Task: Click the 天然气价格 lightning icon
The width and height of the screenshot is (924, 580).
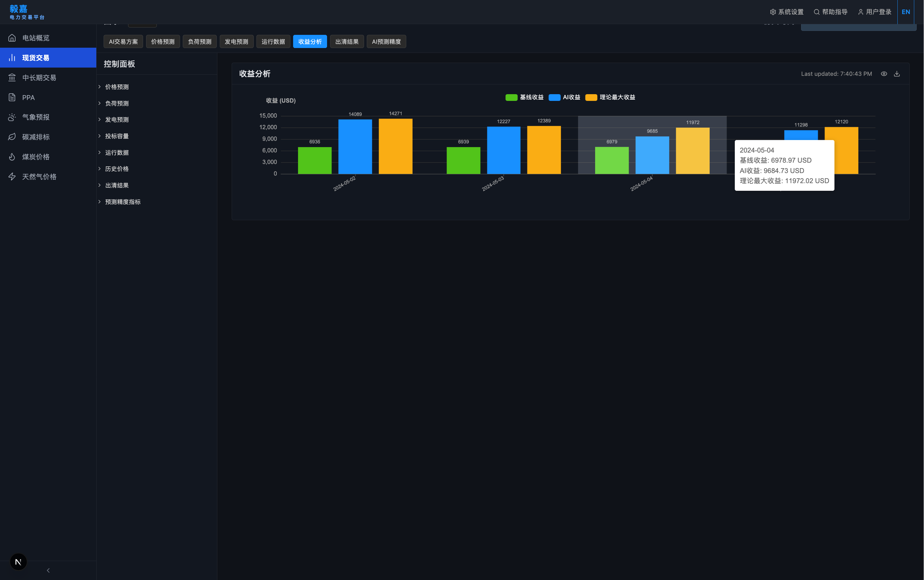Action: [x=12, y=176]
